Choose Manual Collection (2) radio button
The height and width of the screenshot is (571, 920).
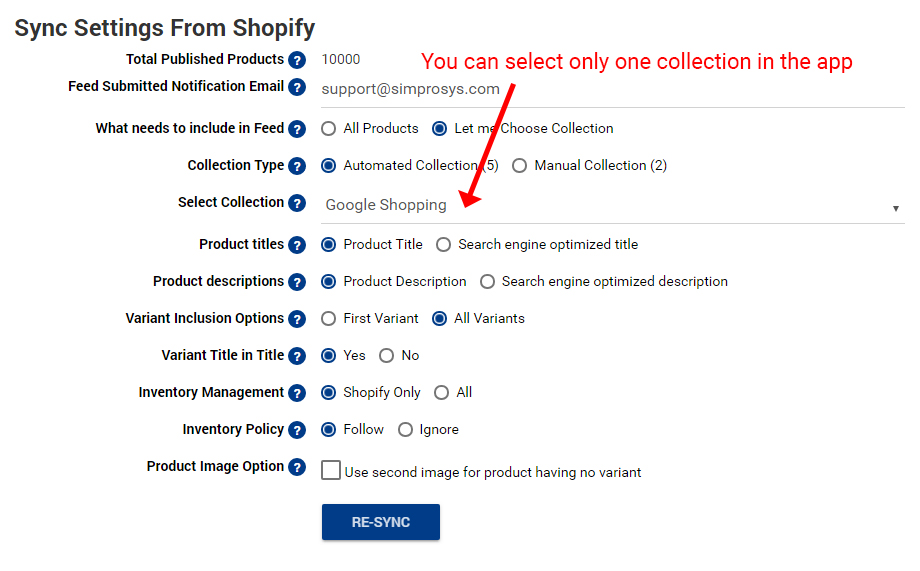[x=519, y=165]
